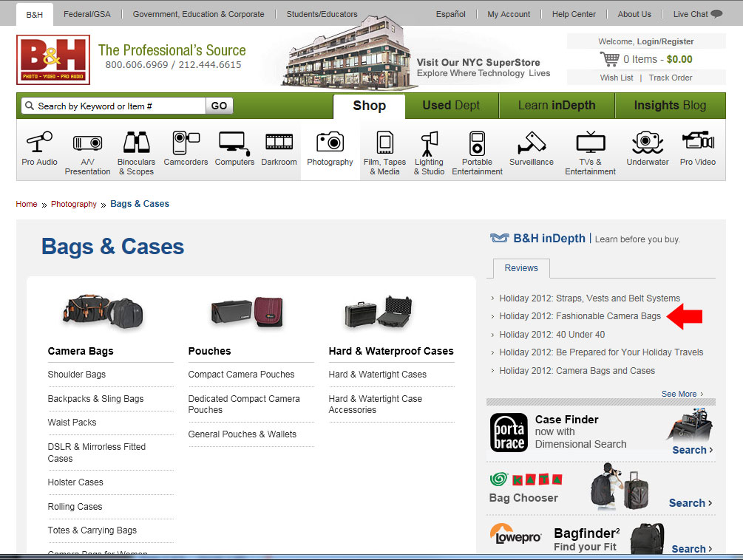The height and width of the screenshot is (560, 743).
Task: Open the A/V Presentation projector category
Action: click(x=88, y=154)
